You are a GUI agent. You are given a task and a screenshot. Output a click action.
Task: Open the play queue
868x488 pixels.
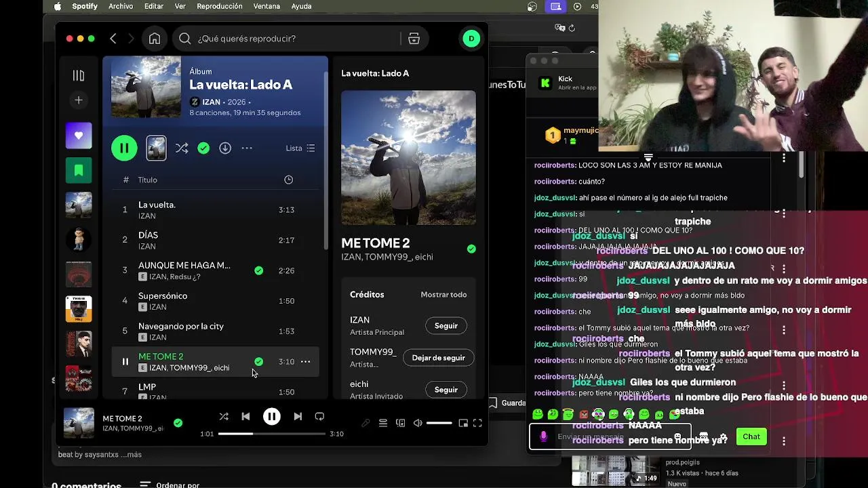(x=382, y=423)
